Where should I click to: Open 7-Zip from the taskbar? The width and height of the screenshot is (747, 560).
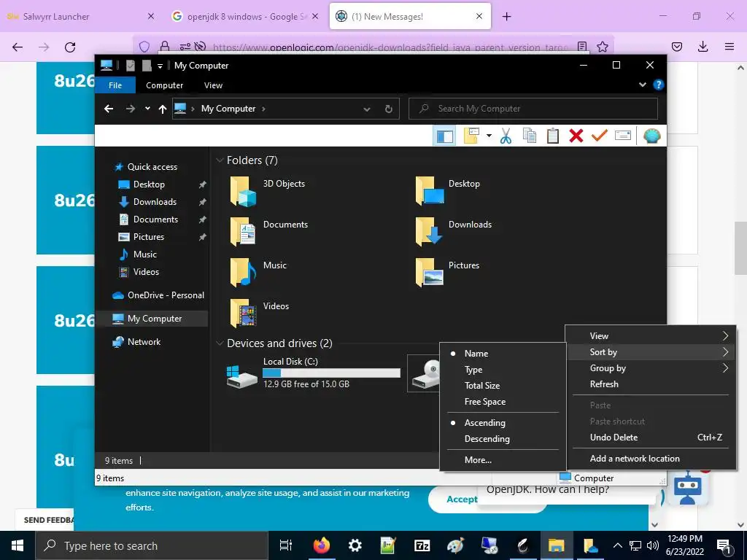[422, 545]
